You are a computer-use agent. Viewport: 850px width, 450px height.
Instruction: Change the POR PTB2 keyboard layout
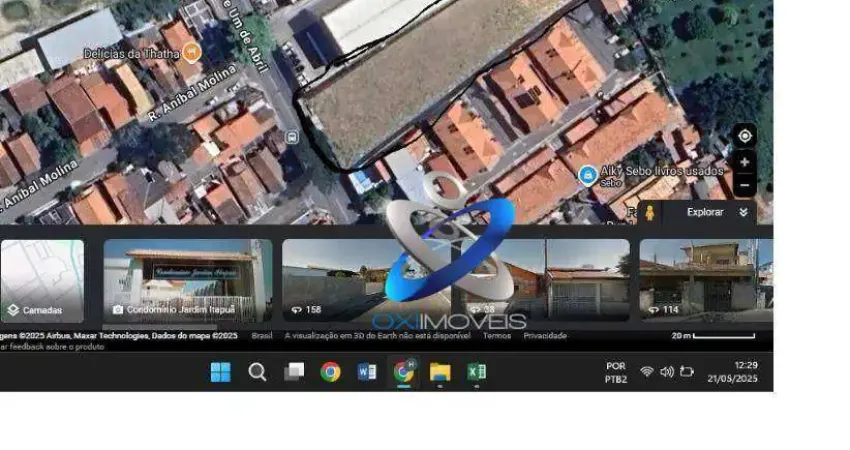click(x=616, y=372)
